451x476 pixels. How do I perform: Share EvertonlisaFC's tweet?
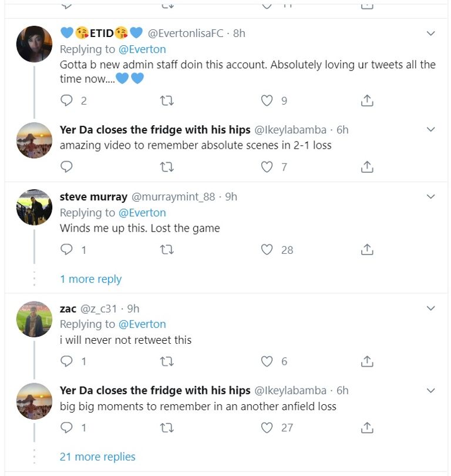(x=366, y=100)
